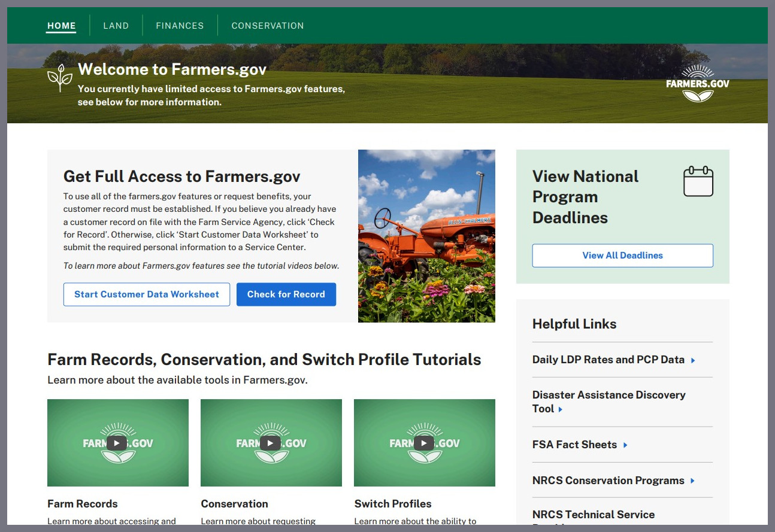Click Welcome to Farmers.gov banner heading
This screenshot has width=775, height=532.
tap(172, 69)
